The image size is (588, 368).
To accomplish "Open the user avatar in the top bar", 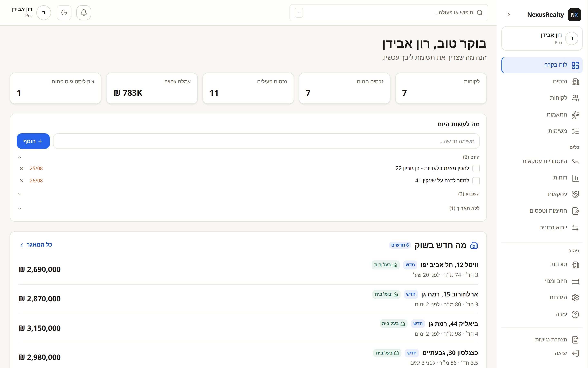I will coord(44,13).
